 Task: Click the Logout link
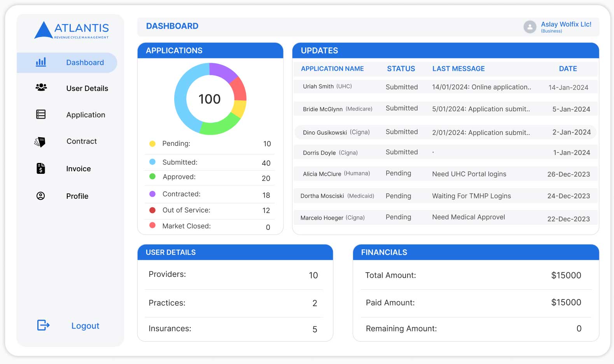point(85,325)
